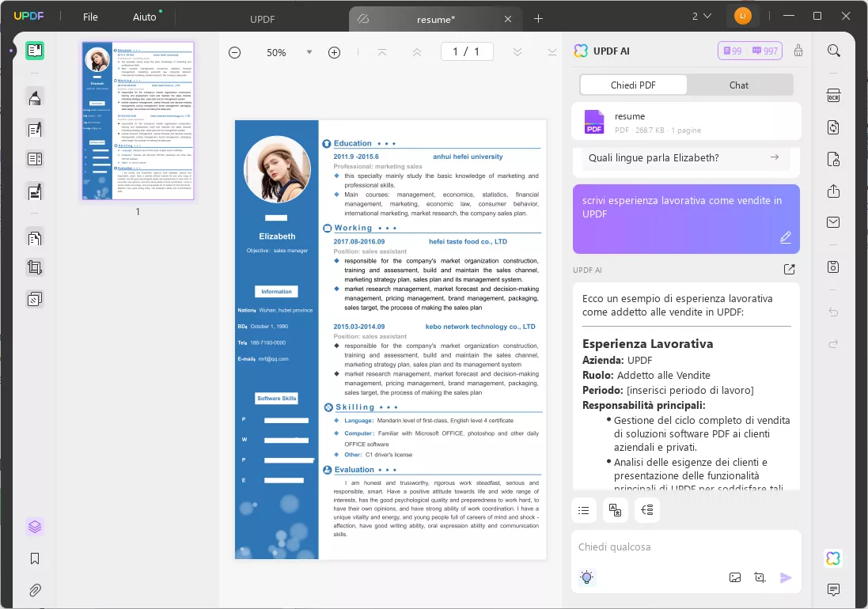
Task: Share the document via the share icon
Action: [x=834, y=191]
